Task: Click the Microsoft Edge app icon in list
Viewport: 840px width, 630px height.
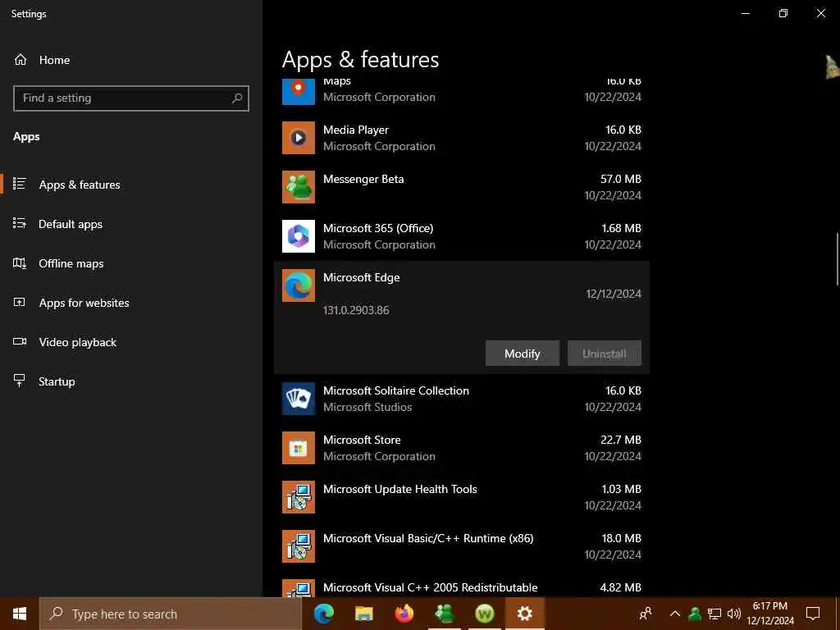Action: (x=299, y=285)
